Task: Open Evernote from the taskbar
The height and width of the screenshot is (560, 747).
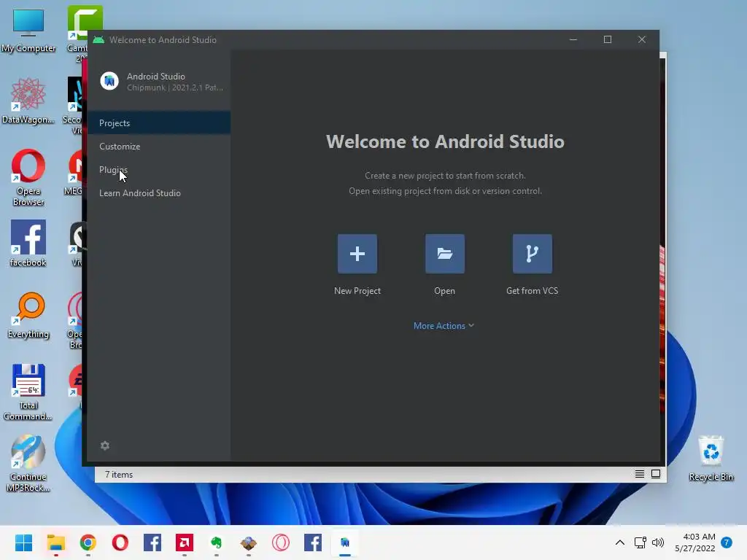Action: (216, 542)
